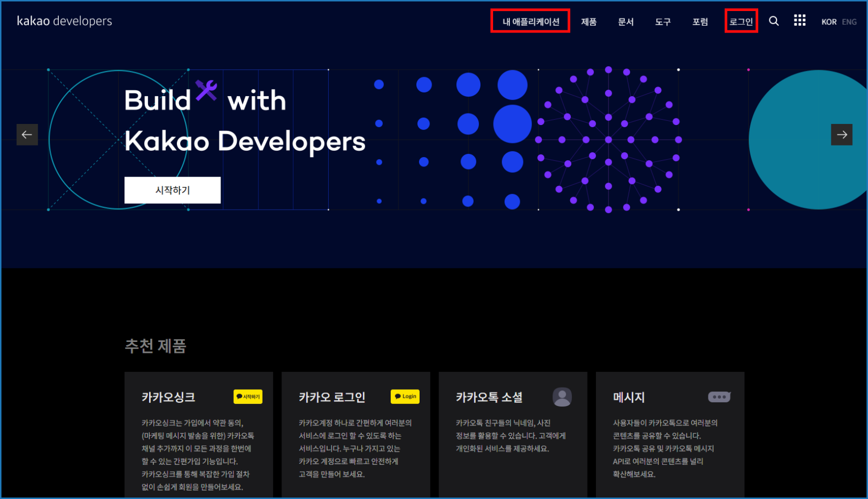The width and height of the screenshot is (868, 499).
Task: Open the 제품 menu
Action: click(589, 22)
